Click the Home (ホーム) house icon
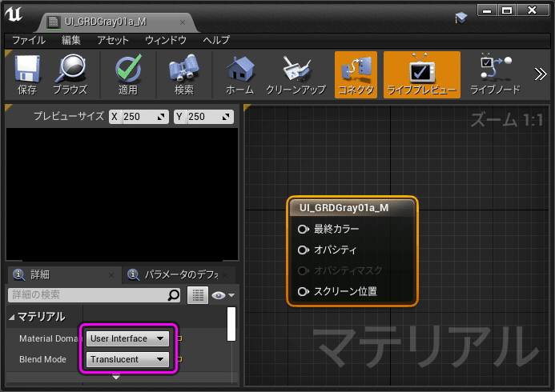Screen dimensions: 555x392 240,69
